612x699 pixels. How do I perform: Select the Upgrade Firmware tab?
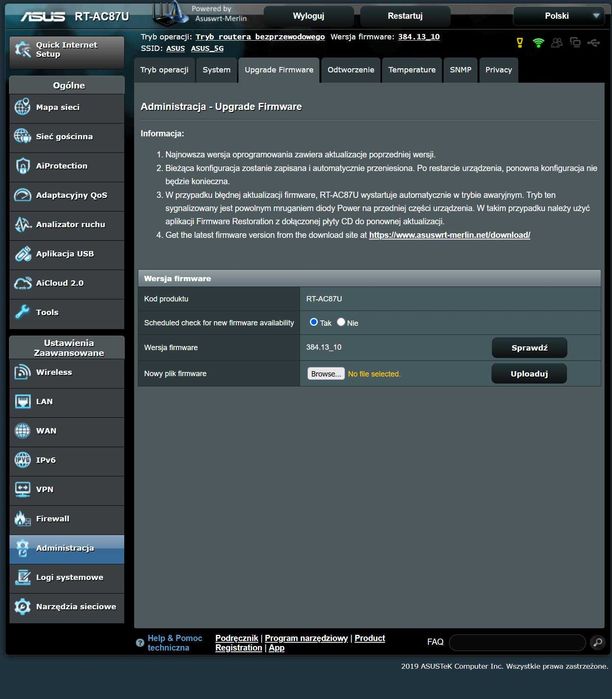click(x=279, y=70)
